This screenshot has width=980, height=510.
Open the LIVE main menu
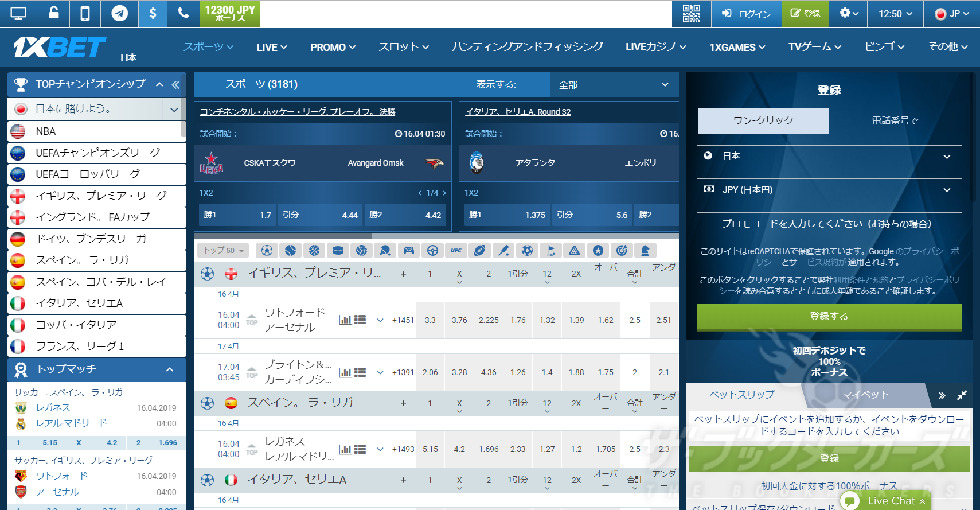coord(272,47)
